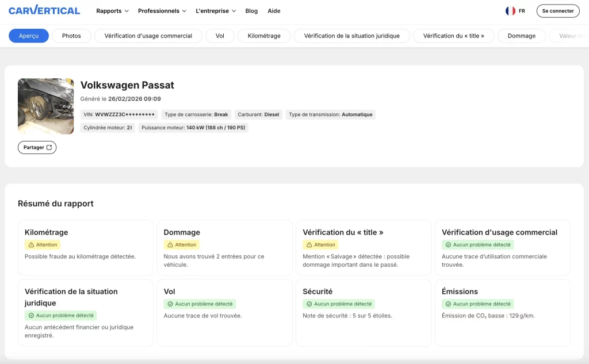
Task: Click check icon in usage commercial card
Action: [x=448, y=244]
